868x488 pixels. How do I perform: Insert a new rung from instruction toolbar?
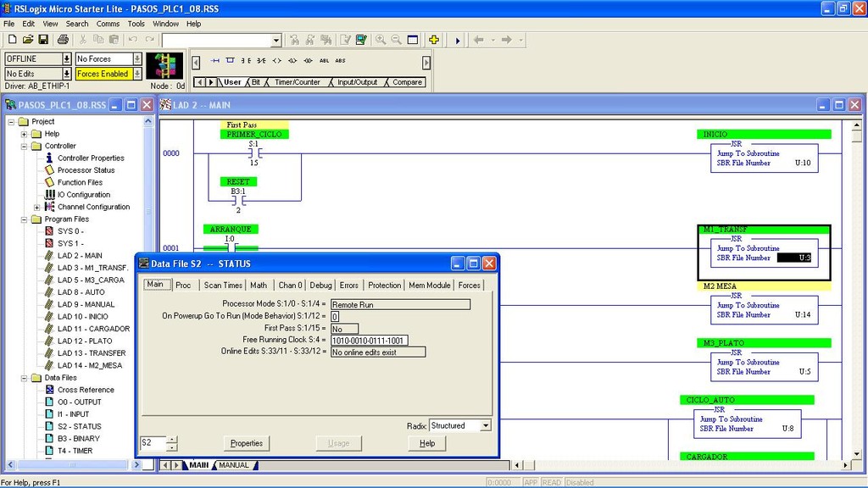215,61
